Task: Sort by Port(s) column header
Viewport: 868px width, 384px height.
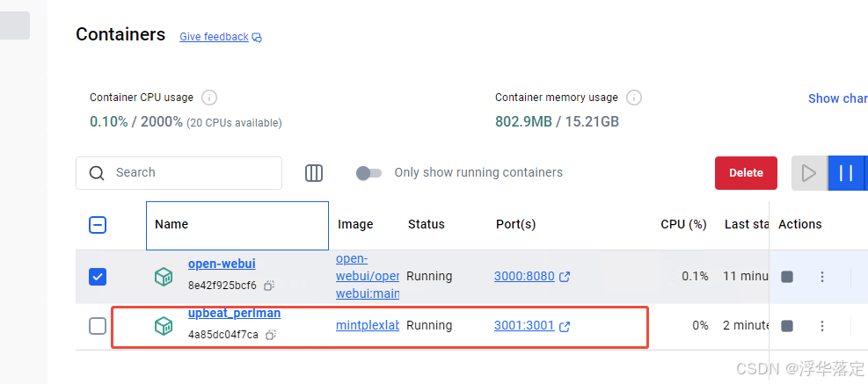Action: (x=516, y=224)
